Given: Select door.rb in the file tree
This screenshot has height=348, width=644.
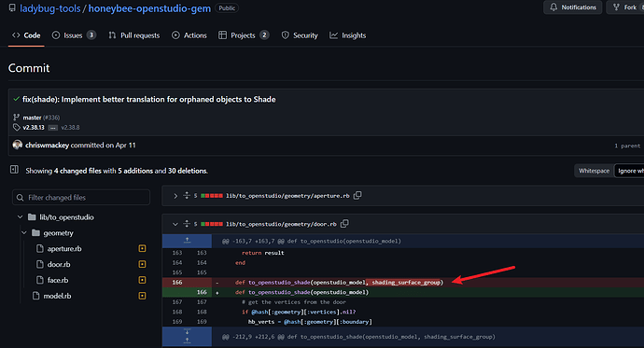Looking at the screenshot, I should coord(58,264).
